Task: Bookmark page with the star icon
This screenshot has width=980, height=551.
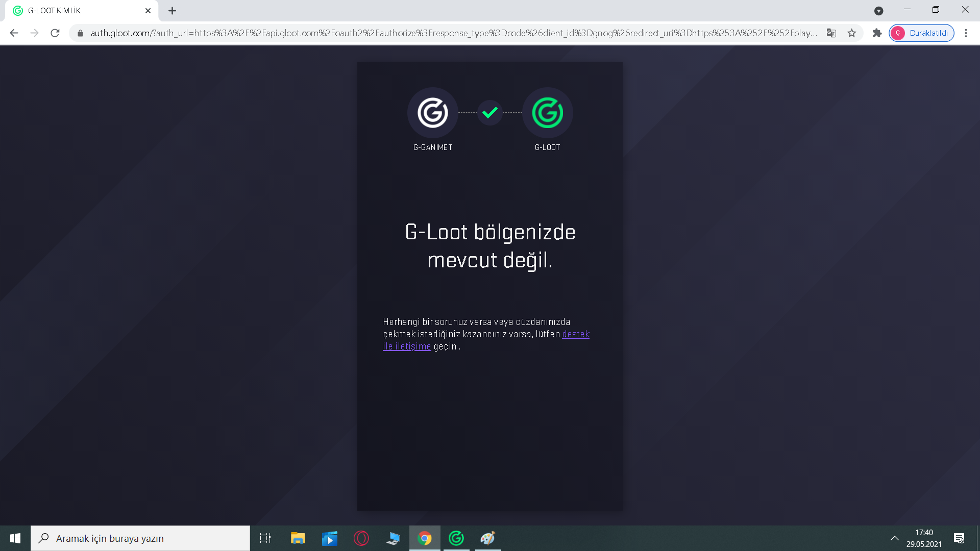Action: click(x=851, y=33)
